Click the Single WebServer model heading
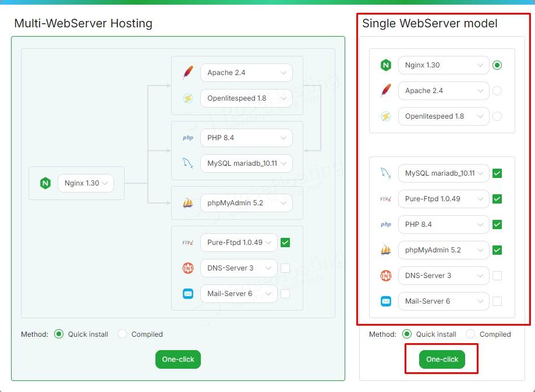The width and height of the screenshot is (535, 392). [430, 23]
